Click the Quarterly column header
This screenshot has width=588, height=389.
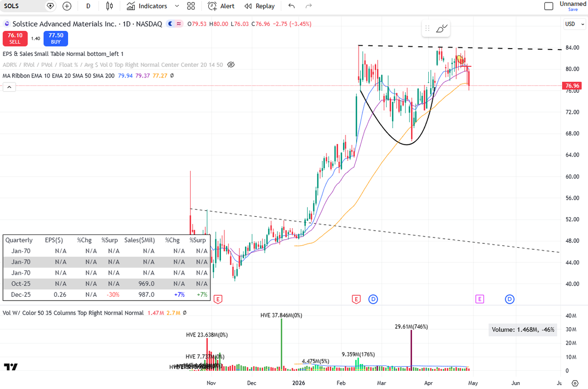(x=19, y=240)
